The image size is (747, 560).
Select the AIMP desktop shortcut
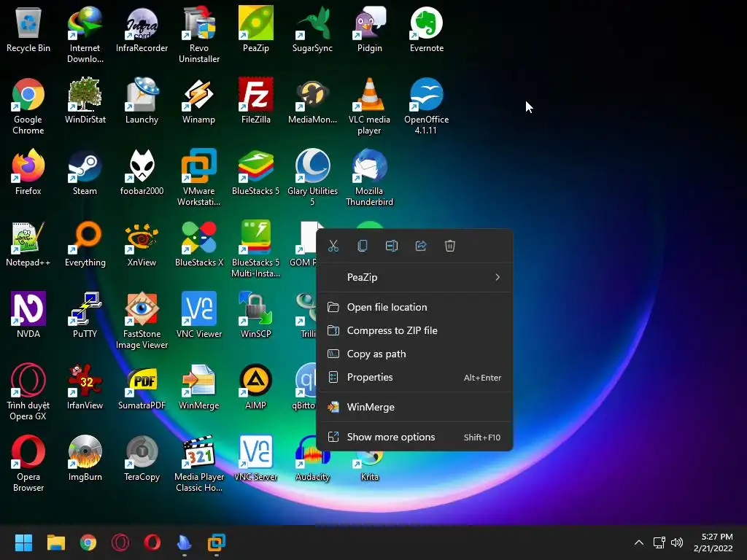tap(256, 386)
